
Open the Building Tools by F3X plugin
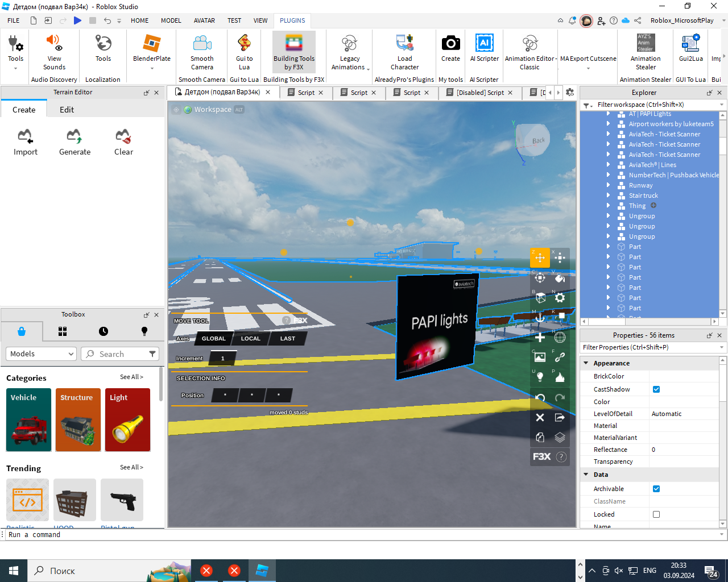[293, 52]
